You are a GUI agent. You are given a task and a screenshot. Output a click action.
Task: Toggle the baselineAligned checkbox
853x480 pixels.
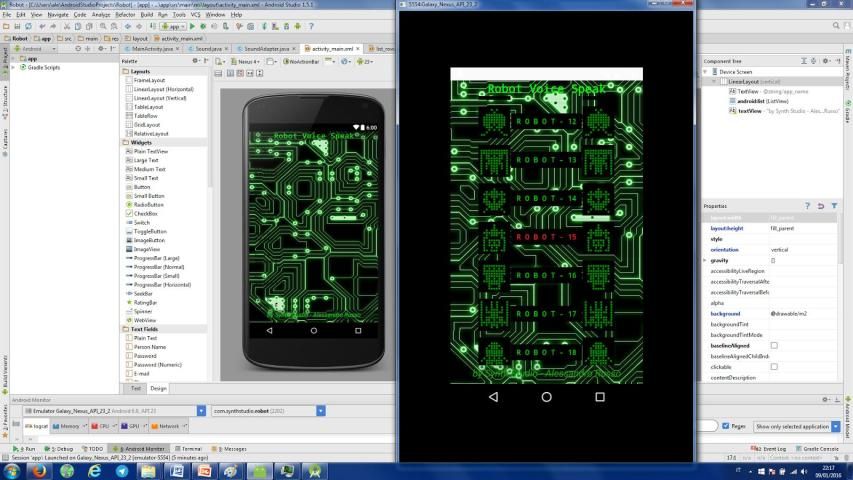[x=773, y=345]
